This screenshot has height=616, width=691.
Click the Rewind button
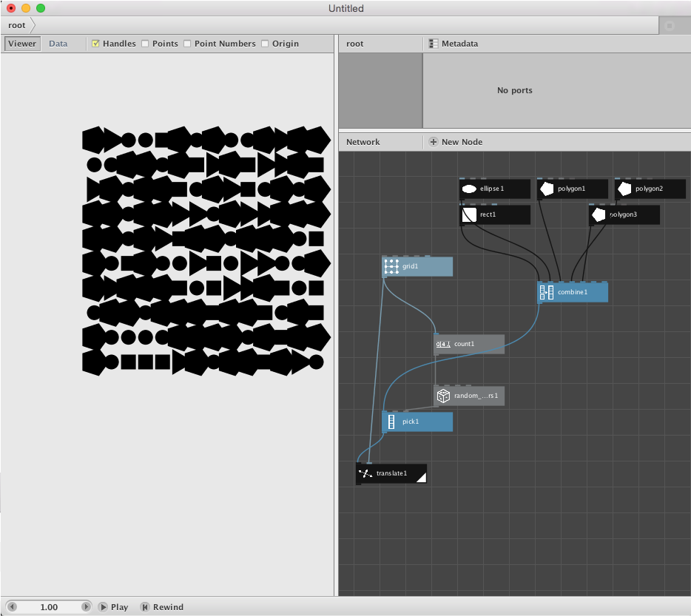[x=162, y=607]
